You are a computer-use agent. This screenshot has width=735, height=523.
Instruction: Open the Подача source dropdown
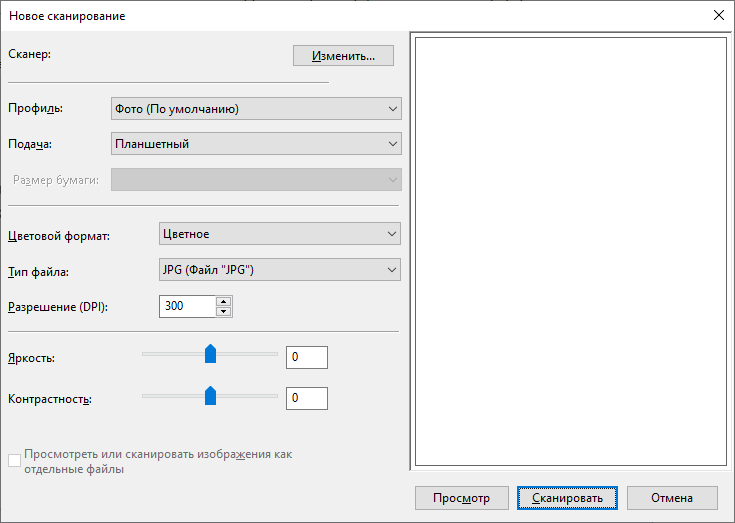256,144
